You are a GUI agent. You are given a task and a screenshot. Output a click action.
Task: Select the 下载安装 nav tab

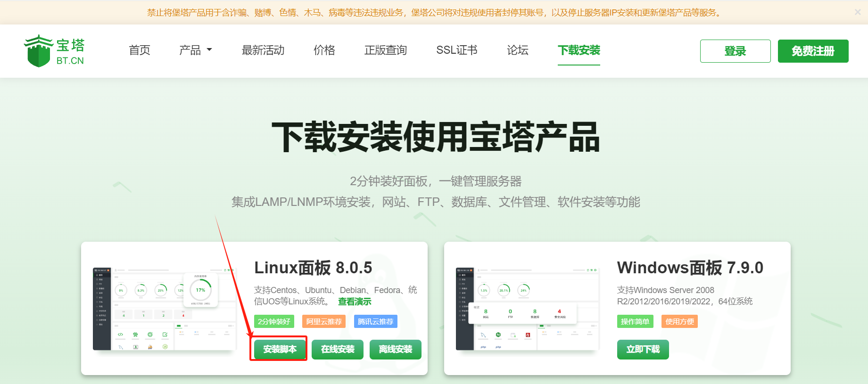tap(579, 50)
